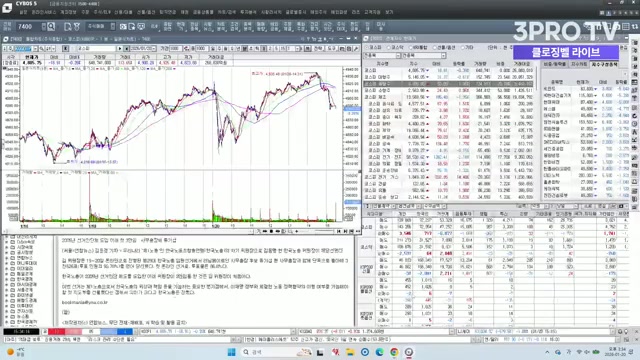The image size is (640, 360).
Task: Click the 7400 screen number field
Action: coord(29,27)
